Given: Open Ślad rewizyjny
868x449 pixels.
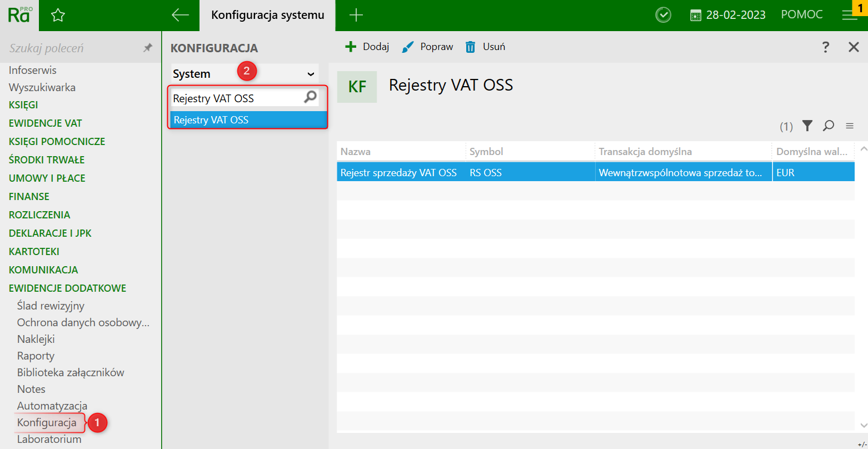Looking at the screenshot, I should tap(51, 306).
